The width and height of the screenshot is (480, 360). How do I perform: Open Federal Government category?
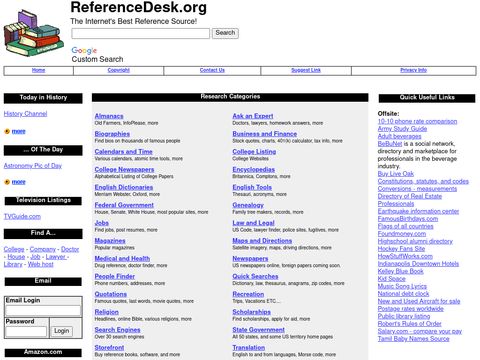click(x=124, y=205)
